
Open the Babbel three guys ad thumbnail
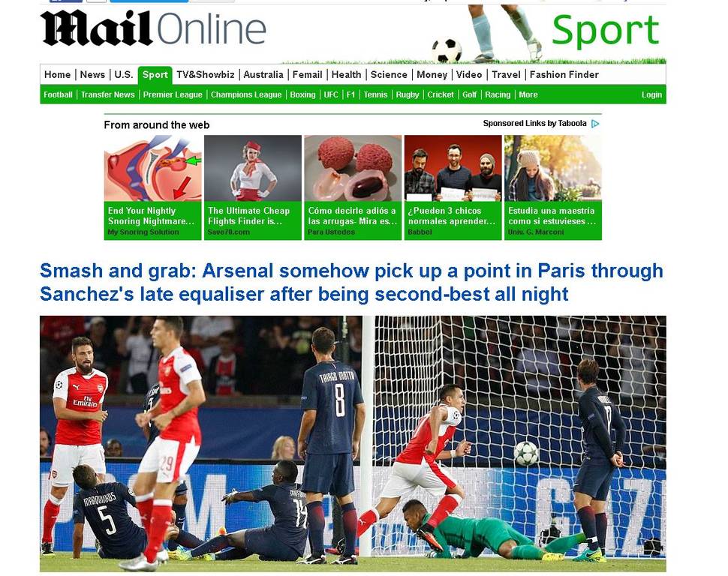pos(453,168)
